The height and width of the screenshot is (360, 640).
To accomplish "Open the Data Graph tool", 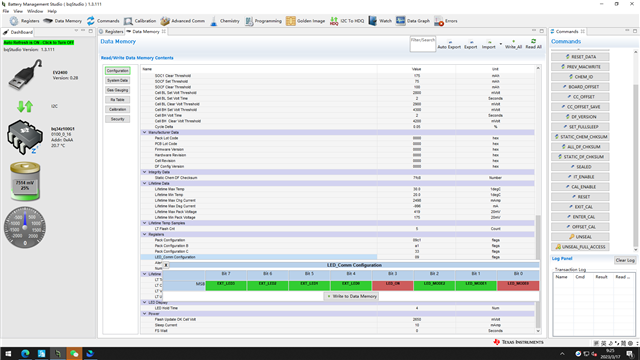I will [412, 21].
